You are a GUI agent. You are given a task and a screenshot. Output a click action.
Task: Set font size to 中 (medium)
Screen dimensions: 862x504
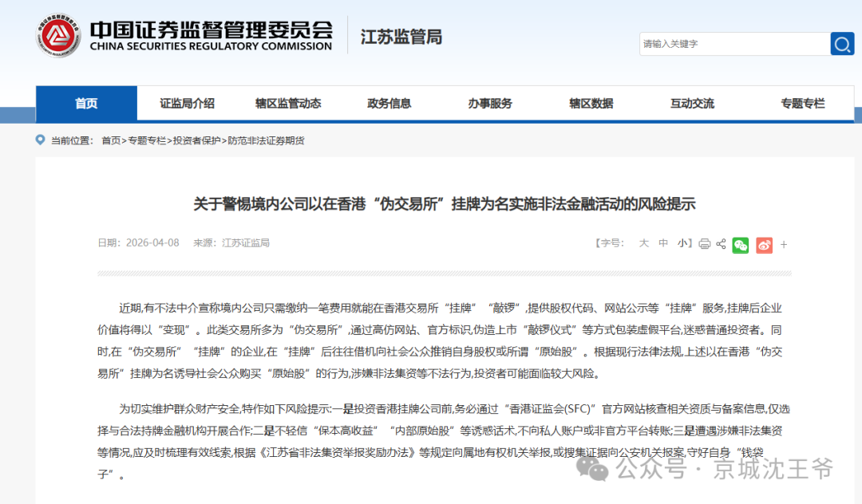pyautogui.click(x=663, y=243)
